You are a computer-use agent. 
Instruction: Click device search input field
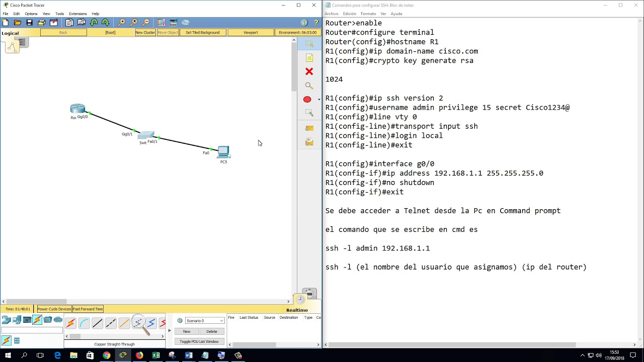[x=32, y=330]
